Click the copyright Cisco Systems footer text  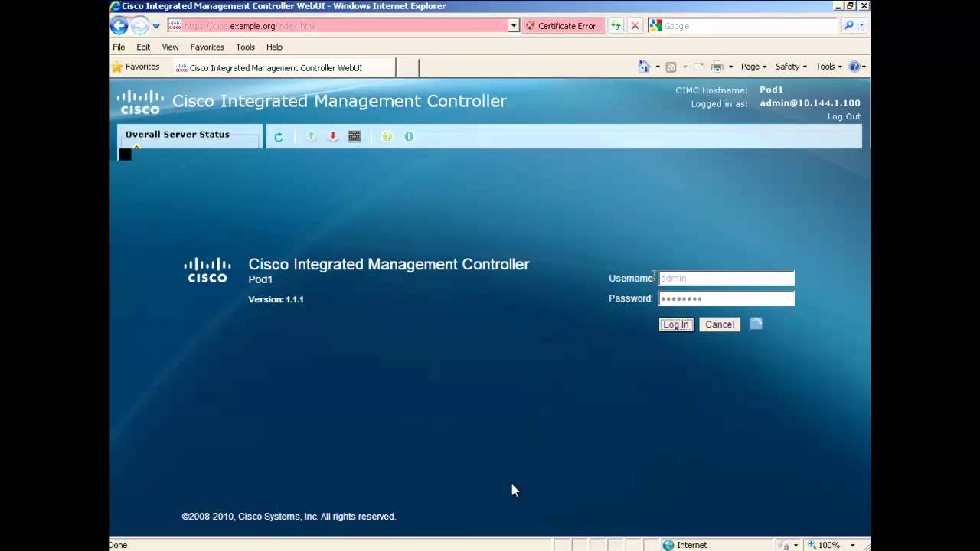289,517
